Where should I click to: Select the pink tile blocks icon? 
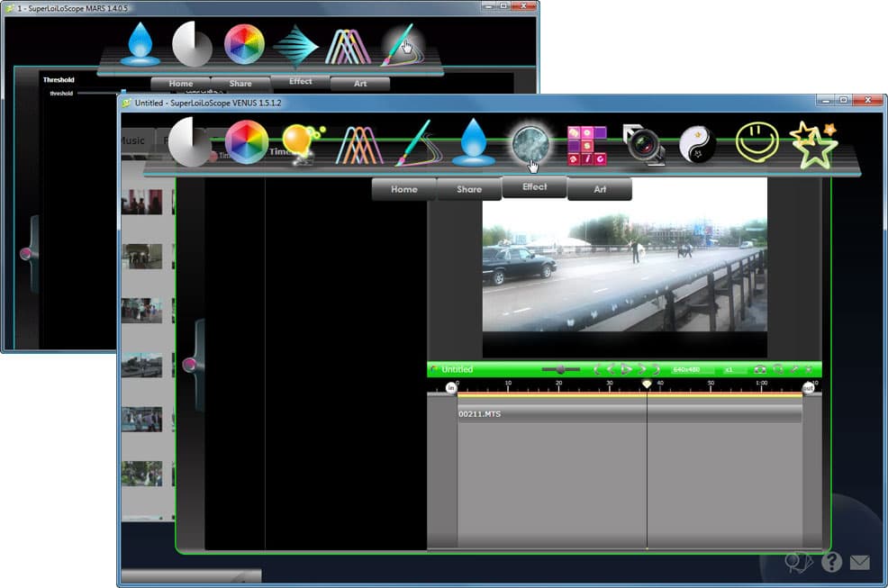click(x=586, y=146)
